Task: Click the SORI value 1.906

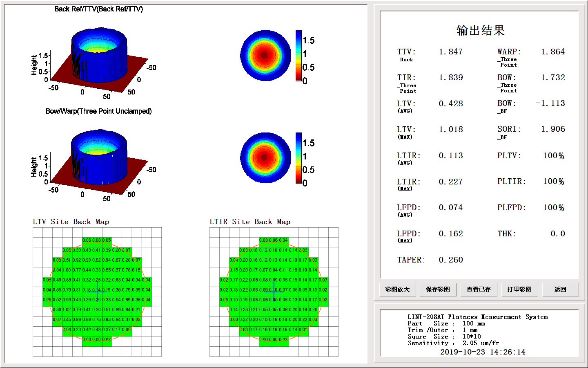Action: point(552,129)
